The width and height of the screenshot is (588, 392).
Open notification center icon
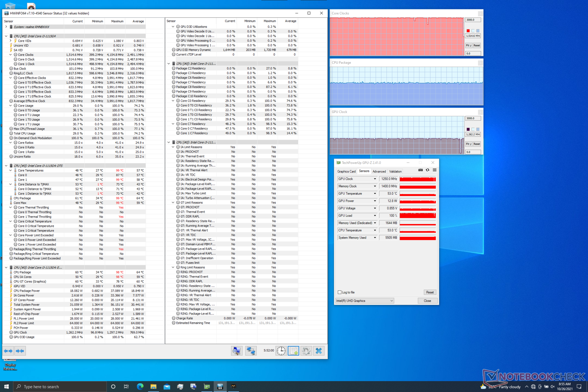coord(579,387)
